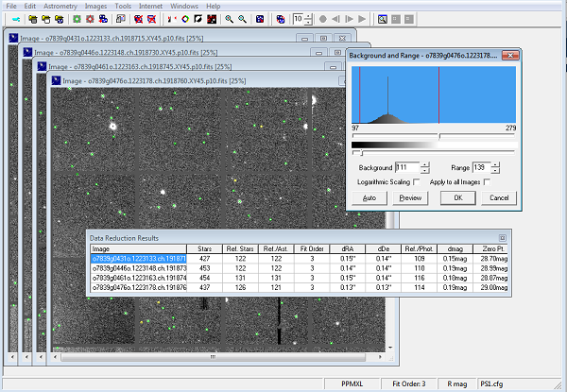The image size is (567, 392).
Task: Close the Data Reduction Results panel
Action: (x=503, y=238)
